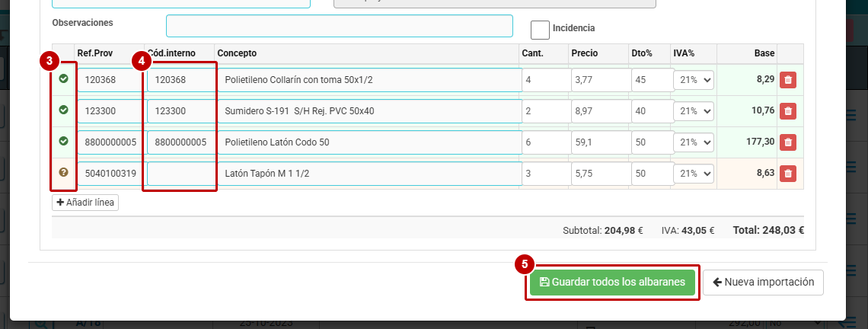Screen dimensions: 868x329
Task: Click the green check icon for row 120368
Action: [64, 79]
